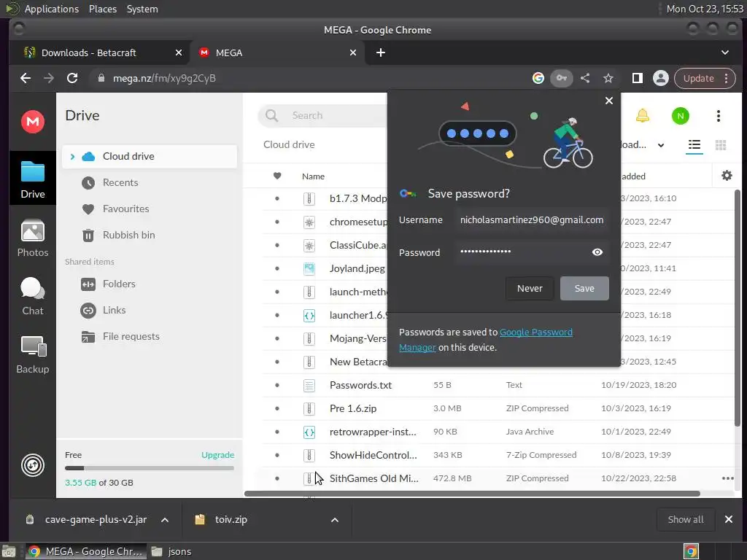
Task: Open the Rubbish bin
Action: [128, 235]
